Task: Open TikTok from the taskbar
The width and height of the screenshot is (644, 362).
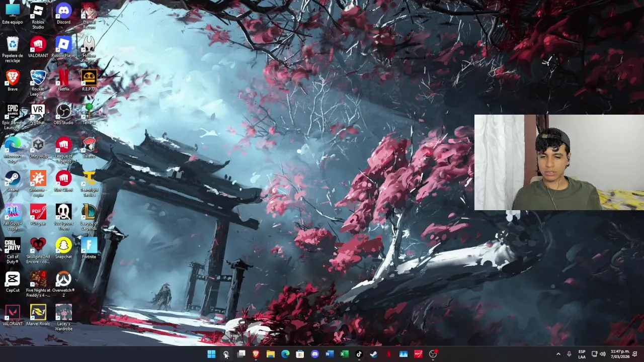Action: 359,354
